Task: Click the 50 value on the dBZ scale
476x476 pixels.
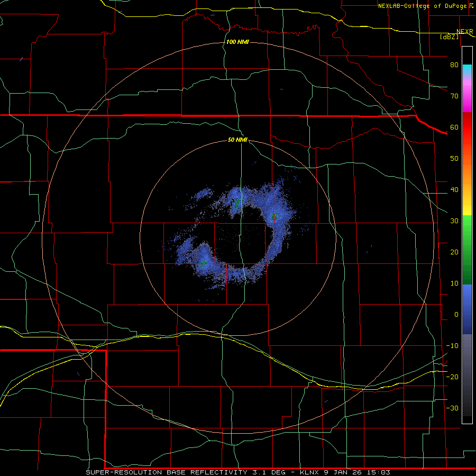Action: point(454,159)
